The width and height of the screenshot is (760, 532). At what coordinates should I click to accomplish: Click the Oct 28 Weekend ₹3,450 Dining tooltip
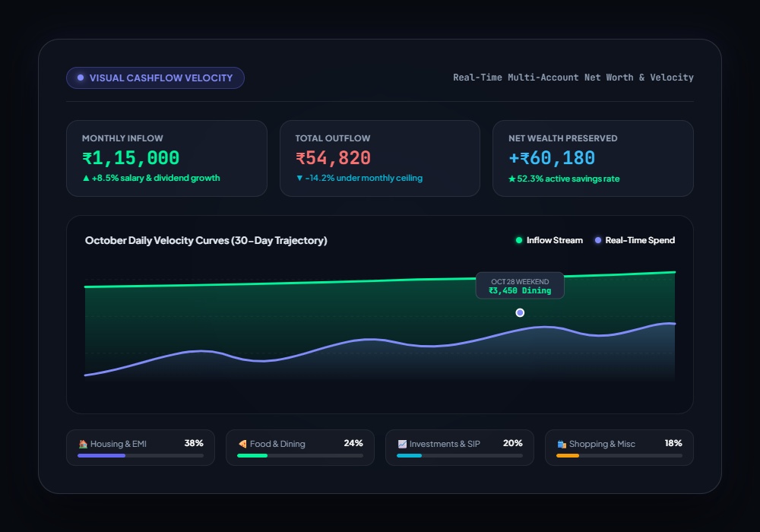click(520, 286)
